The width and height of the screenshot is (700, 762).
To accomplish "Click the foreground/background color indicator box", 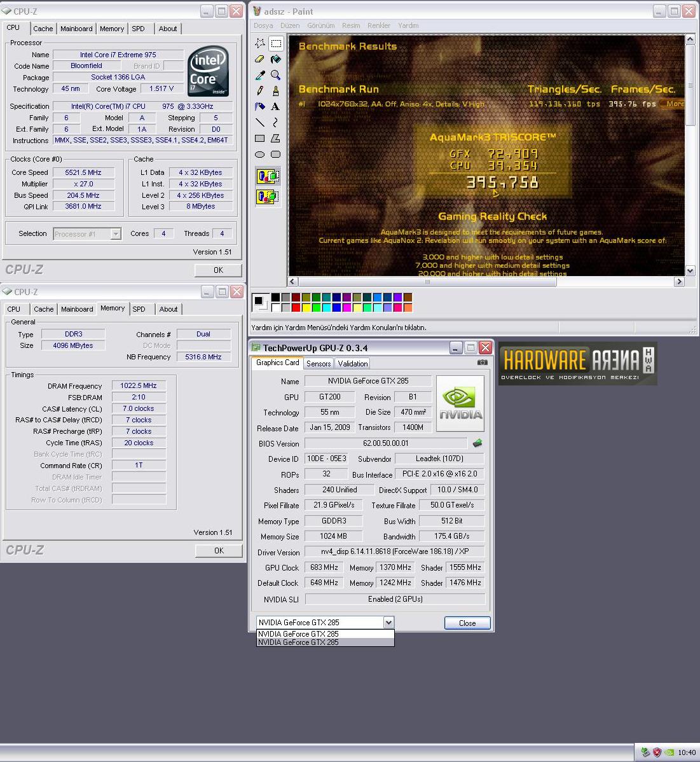I will [261, 302].
